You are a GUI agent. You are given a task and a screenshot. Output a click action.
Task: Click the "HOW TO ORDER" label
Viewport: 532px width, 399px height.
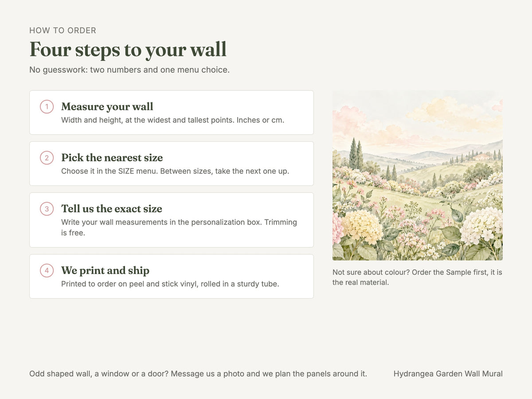[x=63, y=31]
